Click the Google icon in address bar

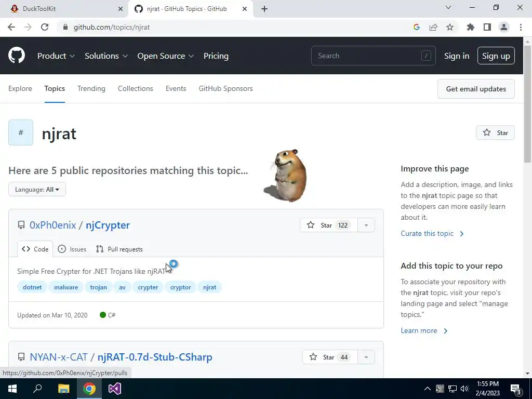pos(417,27)
